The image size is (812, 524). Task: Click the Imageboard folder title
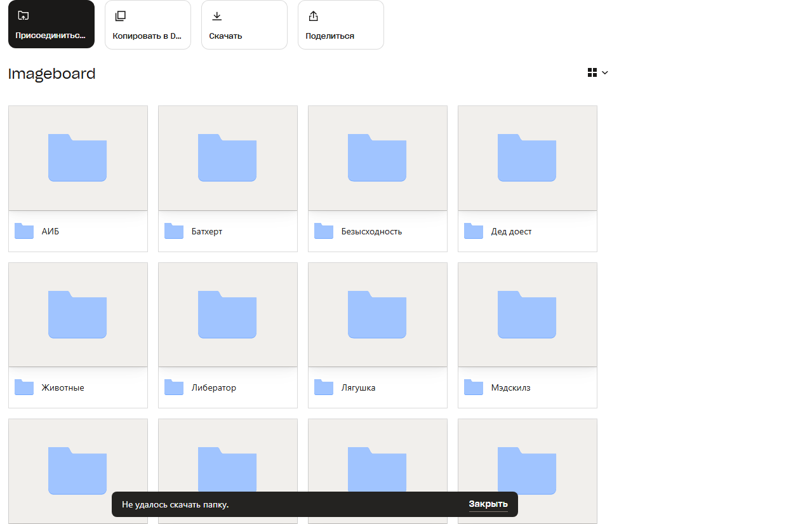[x=52, y=74]
